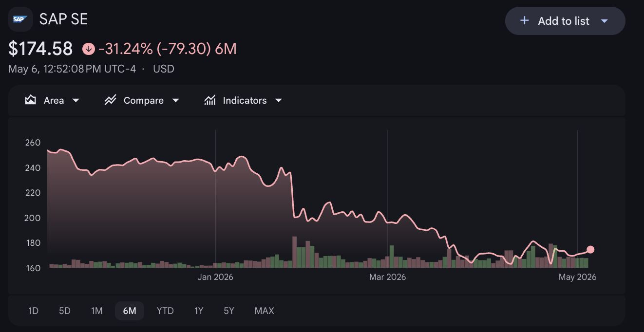
Task: Click the Jan 2026 axis label
Action: pyautogui.click(x=215, y=277)
